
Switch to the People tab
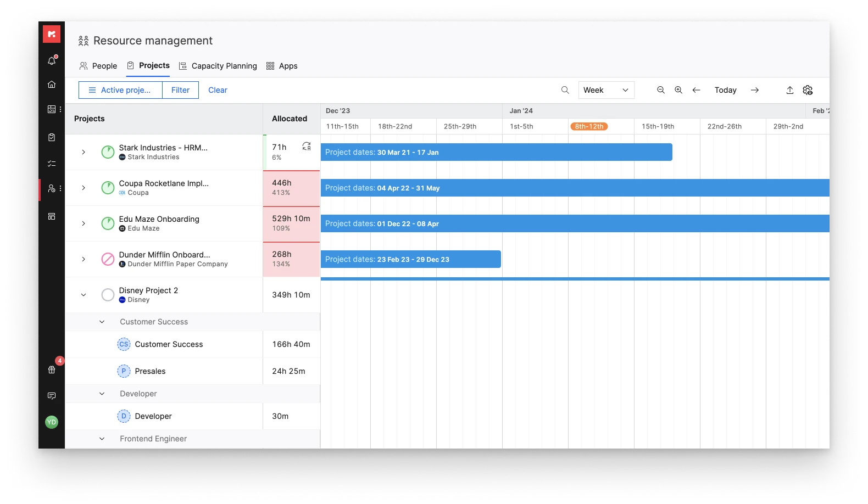click(98, 66)
